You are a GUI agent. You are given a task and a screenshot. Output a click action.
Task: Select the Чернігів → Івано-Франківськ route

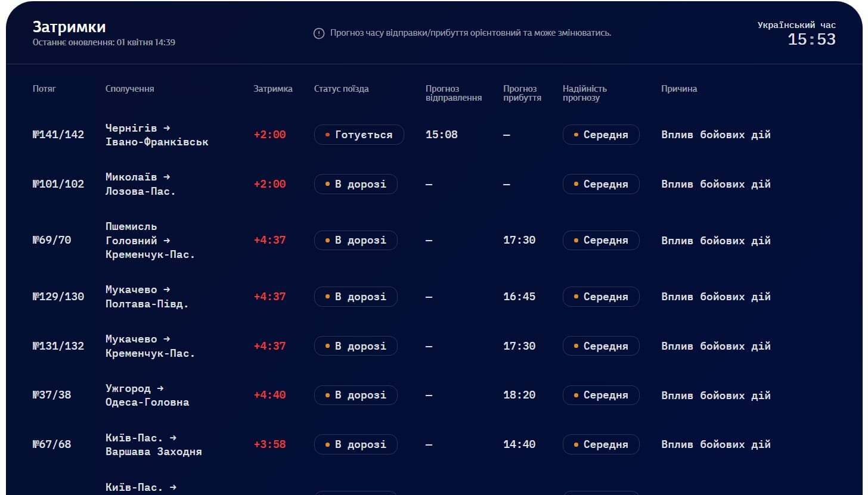[157, 135]
